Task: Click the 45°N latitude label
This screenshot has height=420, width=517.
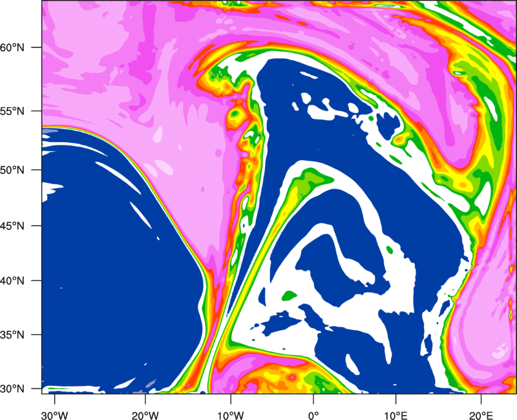Action: 12,226
